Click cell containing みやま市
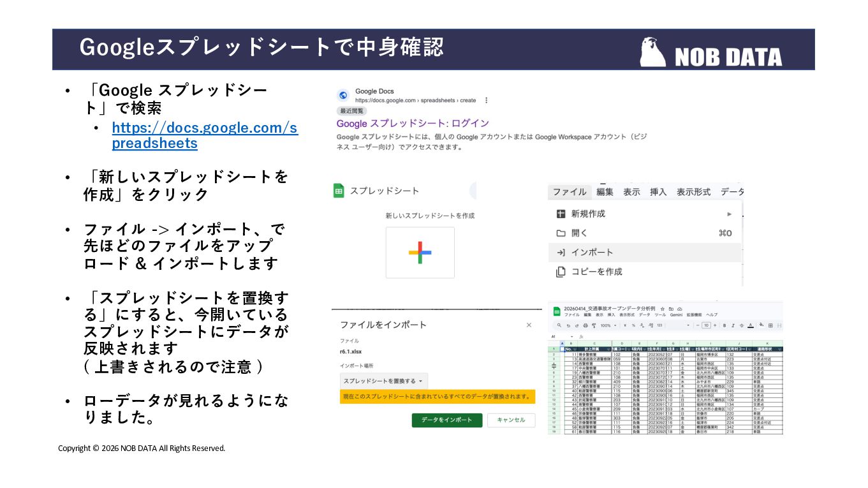 coord(710,381)
